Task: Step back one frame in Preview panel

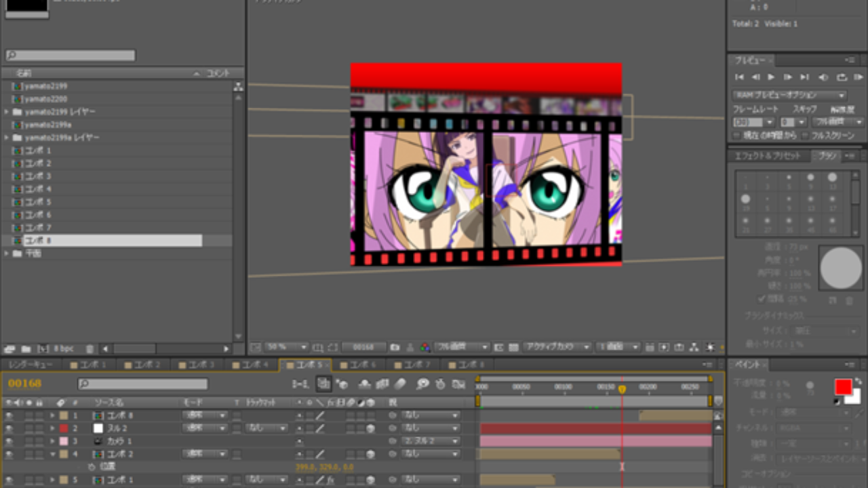Action: coord(755,77)
